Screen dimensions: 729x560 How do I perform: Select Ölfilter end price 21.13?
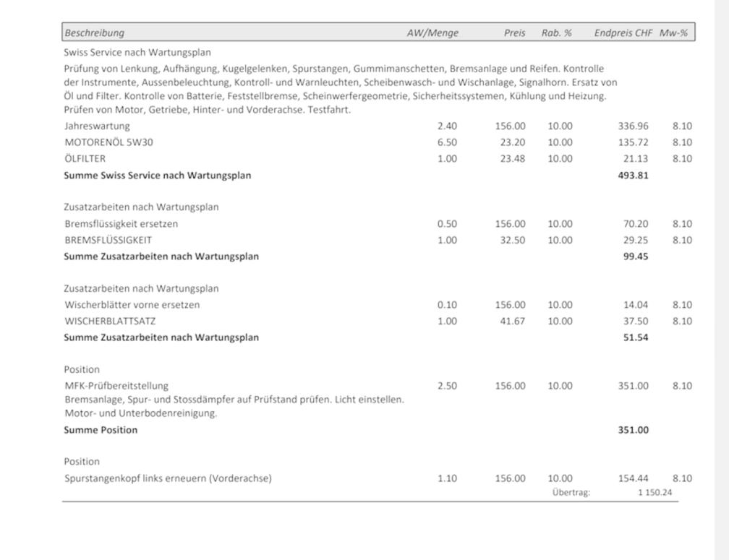pos(636,158)
